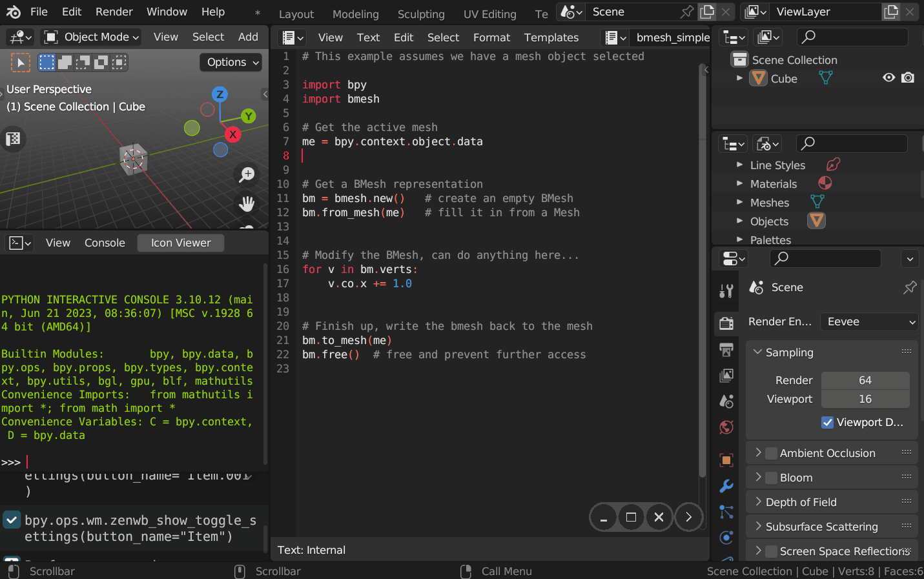
Task: Switch to the Sculpting workspace tab
Action: [421, 14]
